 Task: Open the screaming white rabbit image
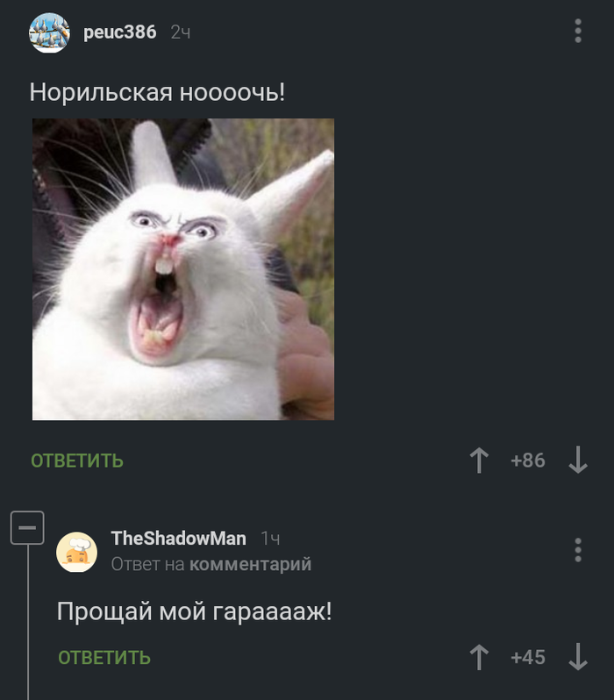click(x=183, y=269)
